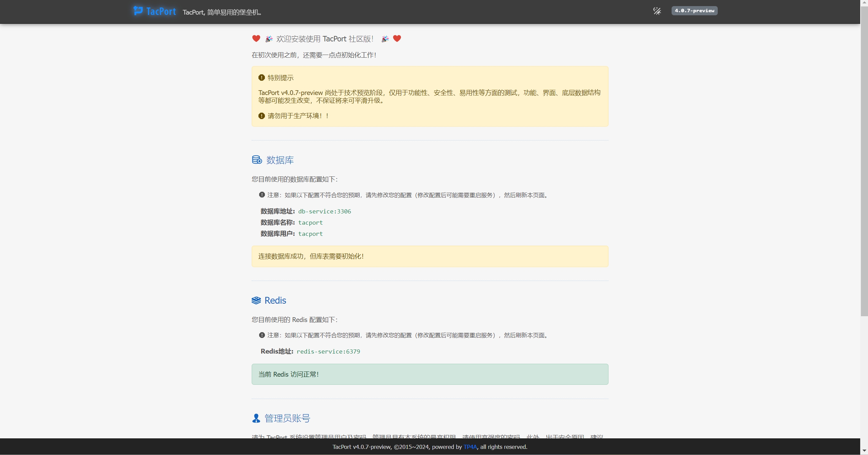Click the left party popper emoji

[269, 39]
